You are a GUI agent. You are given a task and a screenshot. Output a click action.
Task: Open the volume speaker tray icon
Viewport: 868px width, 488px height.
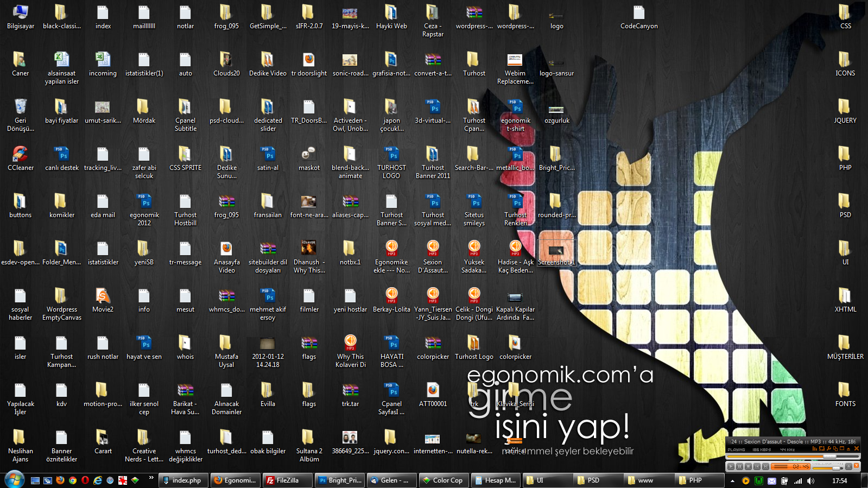810,481
